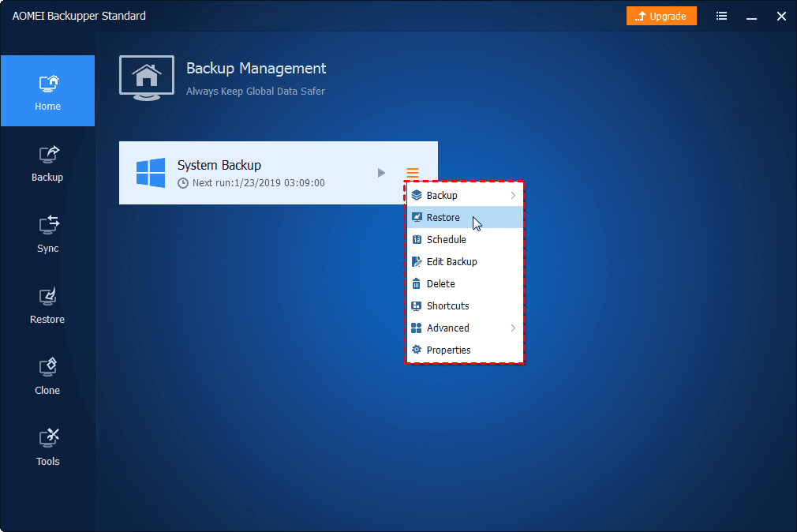Toggle the orange task menu icon
Image resolution: width=797 pixels, height=532 pixels.
(x=413, y=173)
